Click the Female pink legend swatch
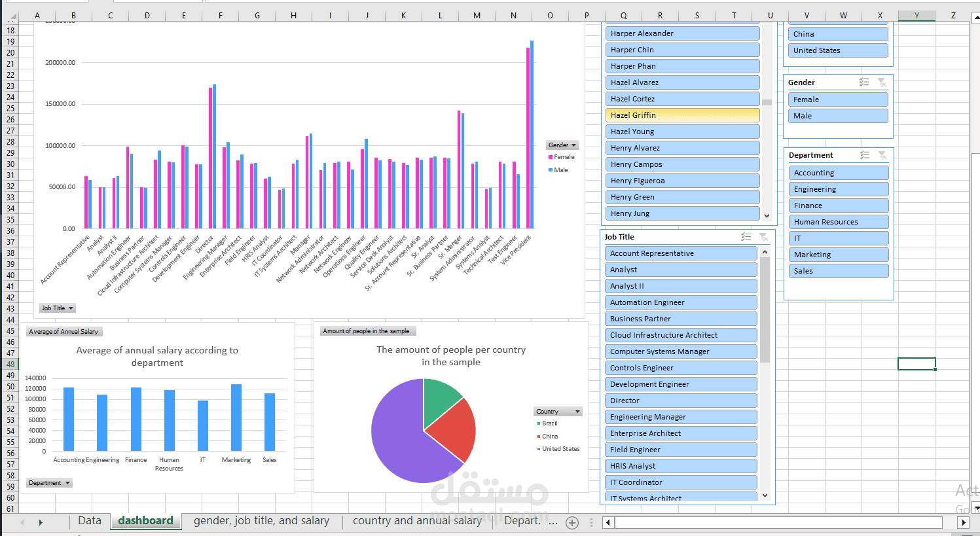The width and height of the screenshot is (980, 536). coord(551,157)
